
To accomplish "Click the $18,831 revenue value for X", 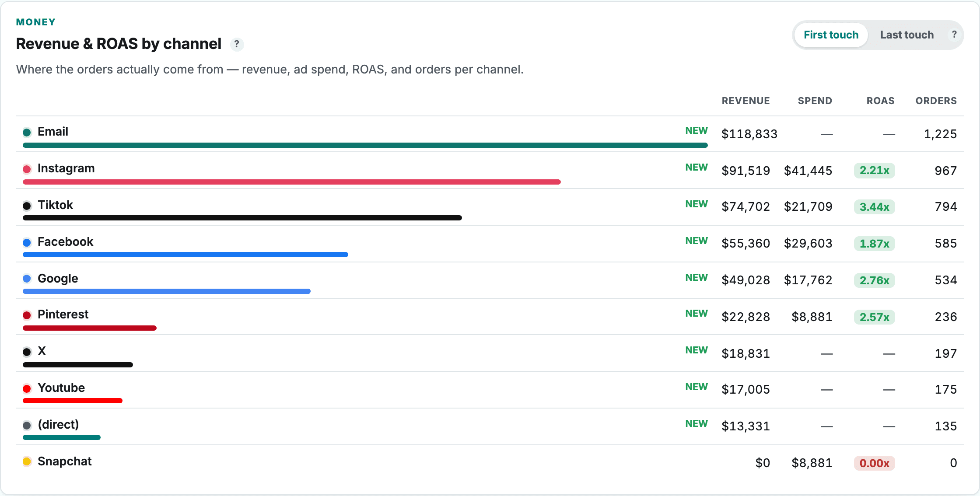I will click(745, 353).
